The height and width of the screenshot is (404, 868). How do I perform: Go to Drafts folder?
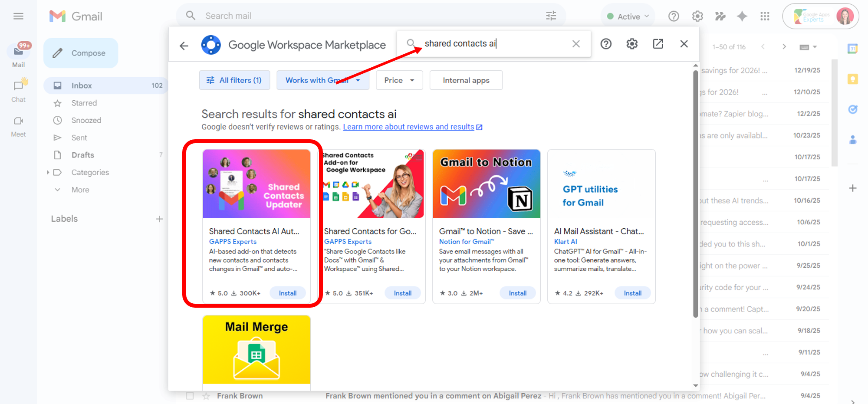[x=82, y=155]
